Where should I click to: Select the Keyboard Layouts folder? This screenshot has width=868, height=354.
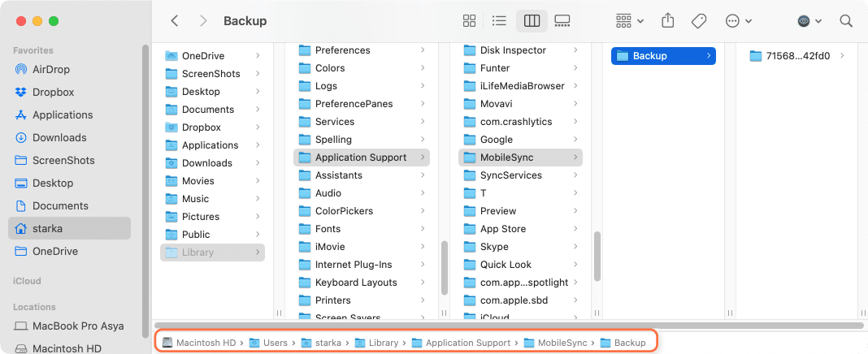(x=362, y=282)
